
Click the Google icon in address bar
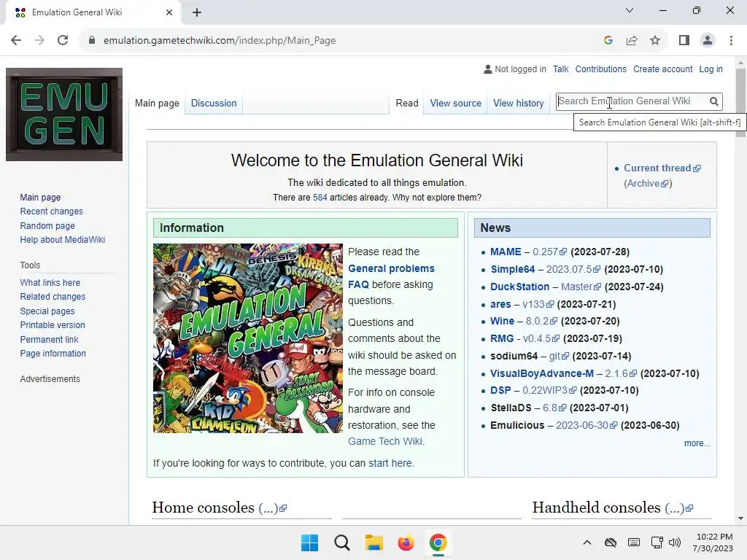pos(608,41)
